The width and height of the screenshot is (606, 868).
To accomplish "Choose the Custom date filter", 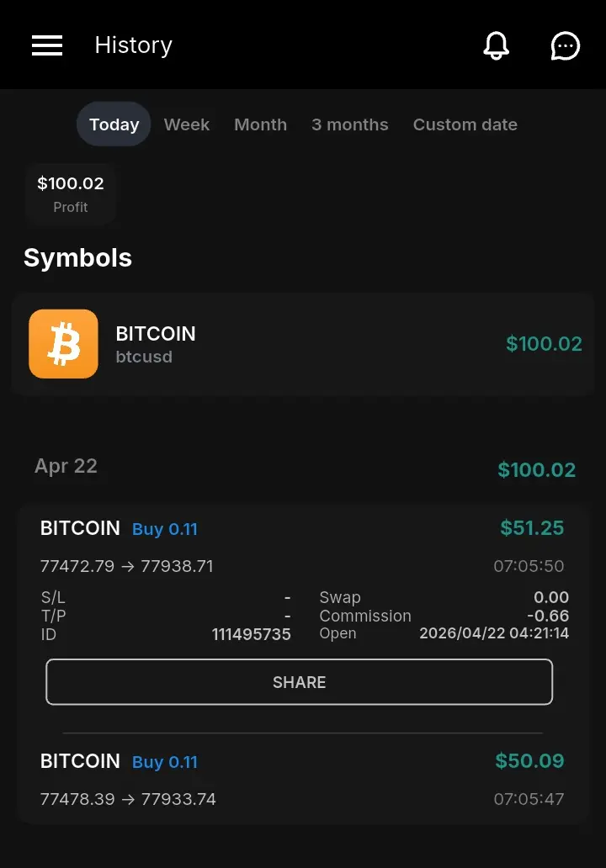I will (x=465, y=124).
